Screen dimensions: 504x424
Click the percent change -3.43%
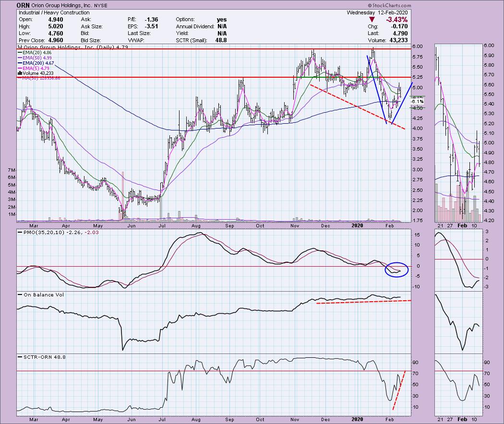pos(397,20)
